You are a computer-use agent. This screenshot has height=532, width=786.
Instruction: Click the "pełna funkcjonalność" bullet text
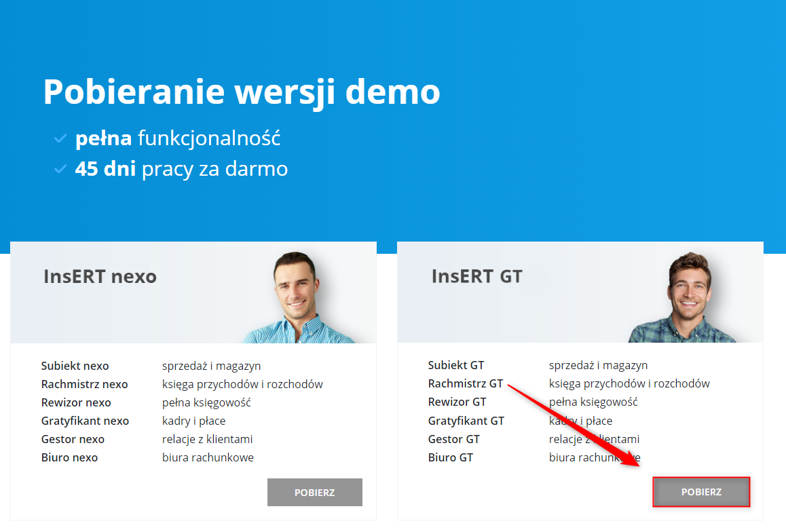pyautogui.click(x=178, y=138)
